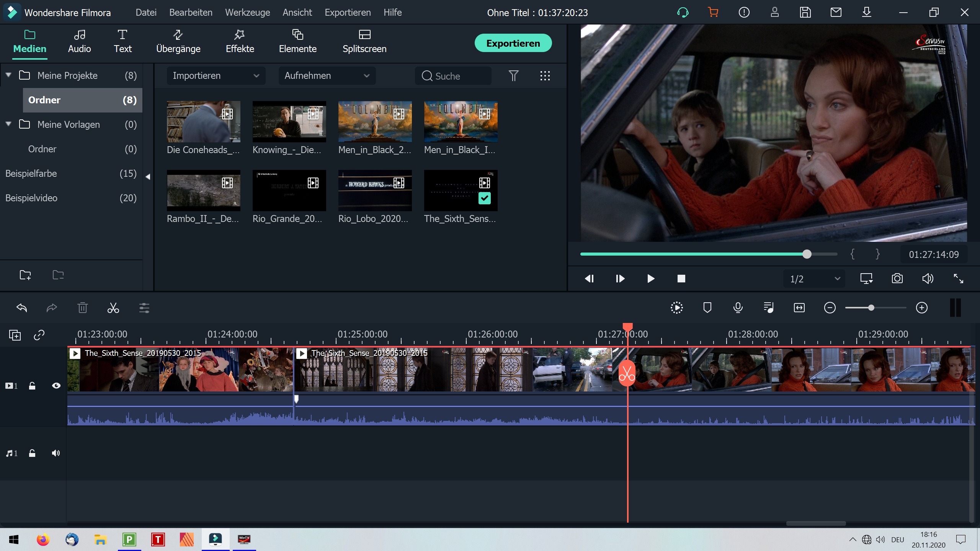Click preview volume speaker icon
980x551 pixels.
click(928, 279)
